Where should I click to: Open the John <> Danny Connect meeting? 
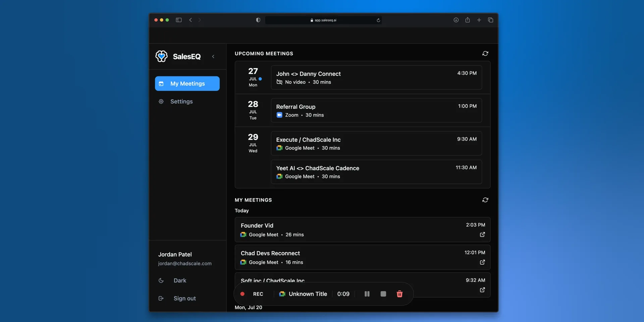376,77
